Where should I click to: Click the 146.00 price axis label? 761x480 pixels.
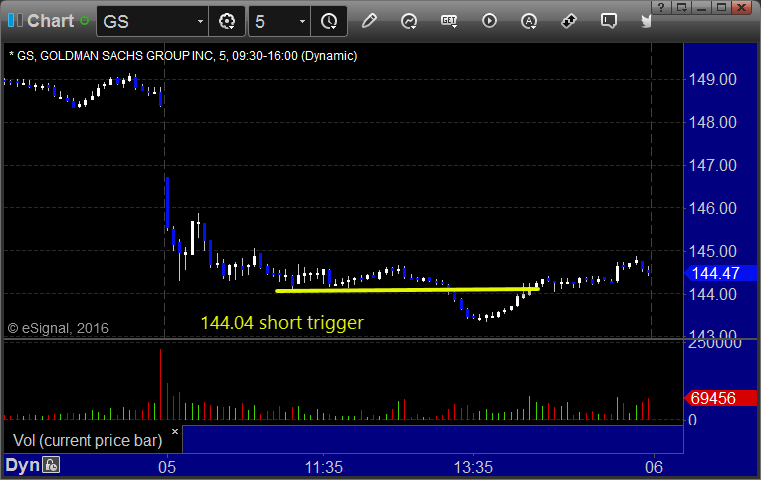coord(712,208)
